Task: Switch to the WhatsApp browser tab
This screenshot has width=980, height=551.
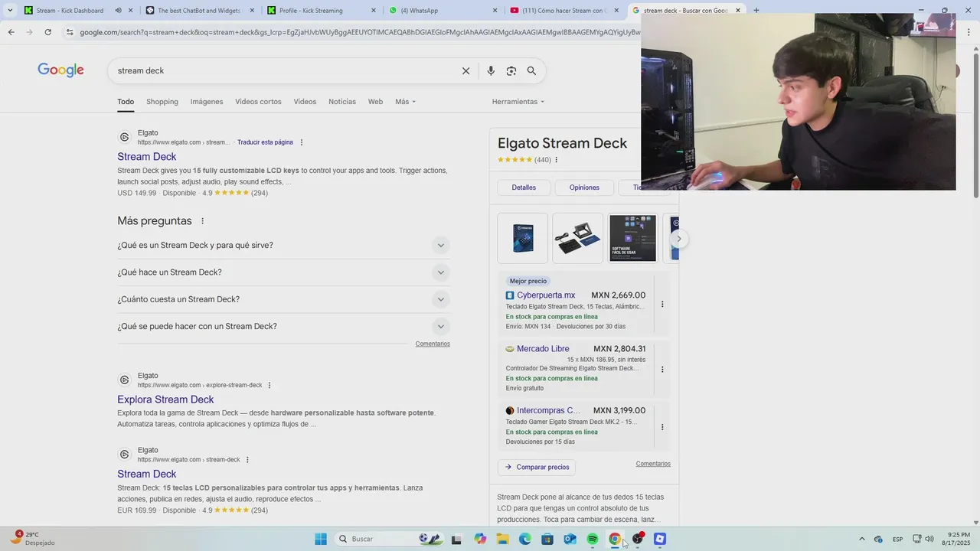Action: coord(443,11)
